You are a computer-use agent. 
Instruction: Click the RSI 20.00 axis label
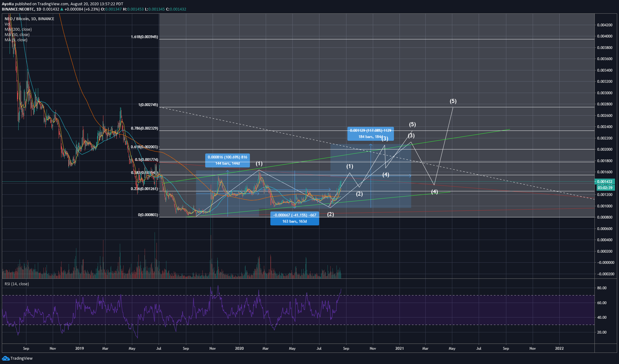[x=602, y=332]
